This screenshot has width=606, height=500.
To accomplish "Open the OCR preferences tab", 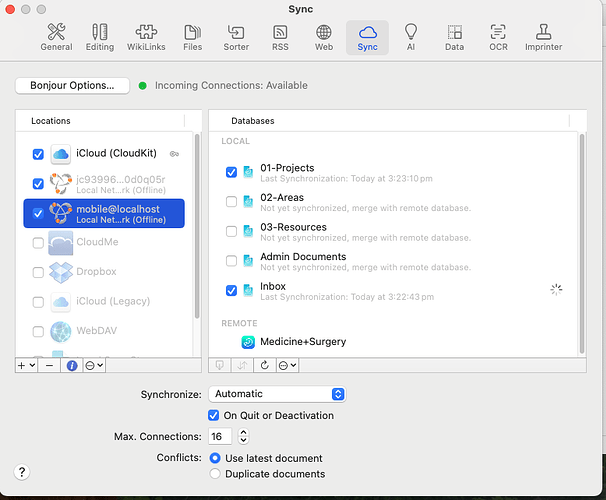I will (x=498, y=37).
